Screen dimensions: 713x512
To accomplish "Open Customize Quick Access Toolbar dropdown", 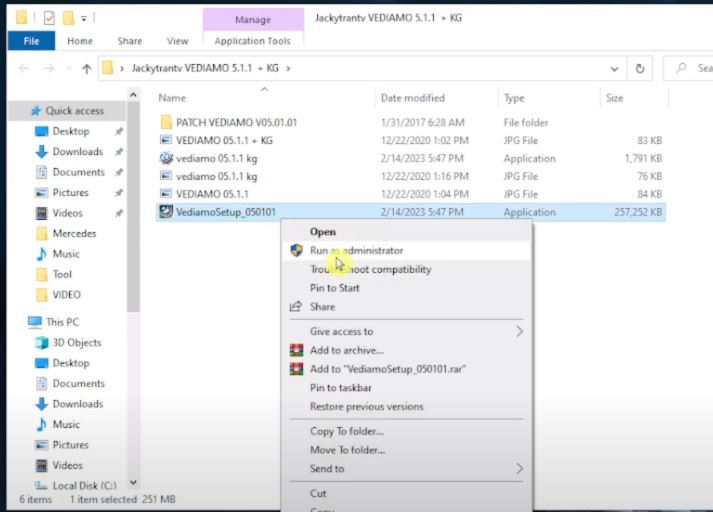I will click(x=84, y=18).
